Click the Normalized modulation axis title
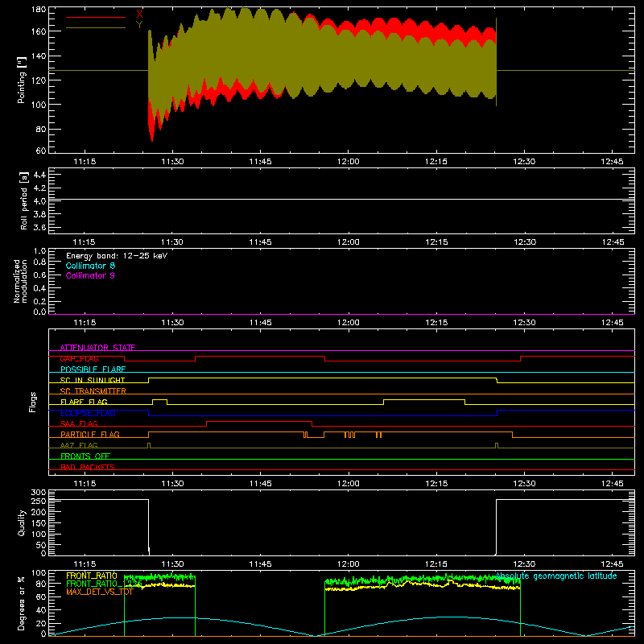Screen dimensions: 644x644 (x=20, y=281)
